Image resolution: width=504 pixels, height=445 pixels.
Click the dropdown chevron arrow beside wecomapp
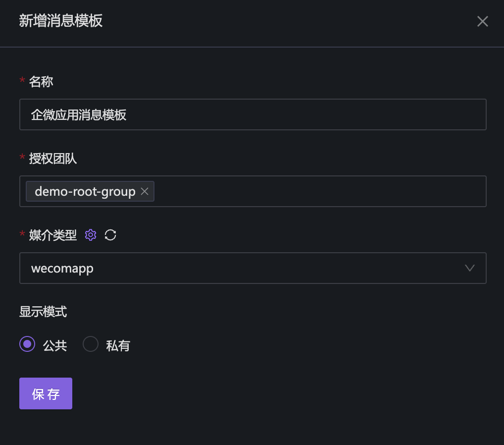(470, 268)
